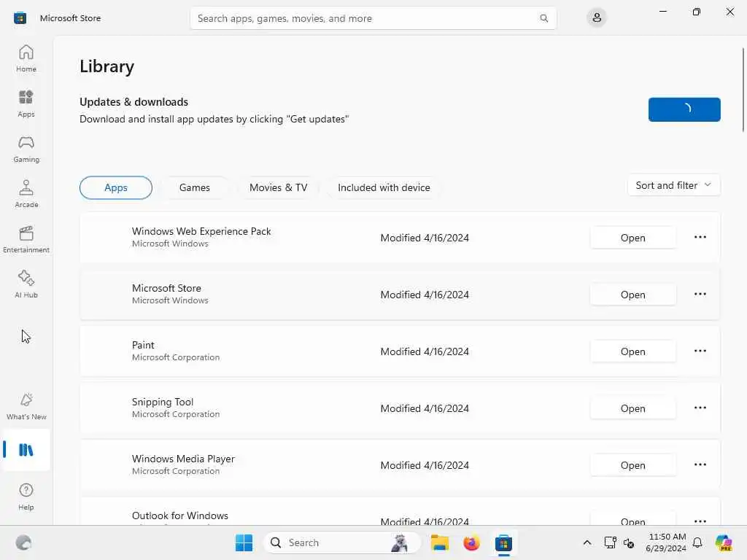Image resolution: width=747 pixels, height=560 pixels.
Task: Open the user account profile icon
Action: pos(597,18)
